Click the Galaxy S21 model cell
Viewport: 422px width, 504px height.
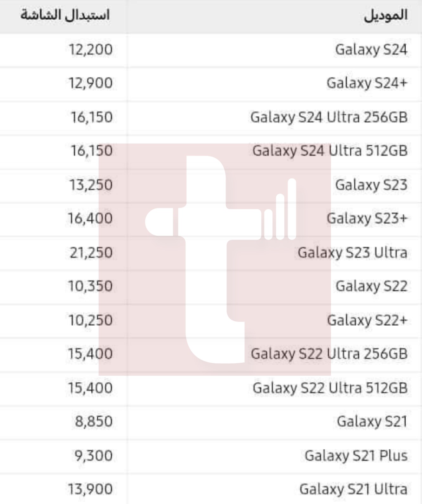(x=372, y=422)
